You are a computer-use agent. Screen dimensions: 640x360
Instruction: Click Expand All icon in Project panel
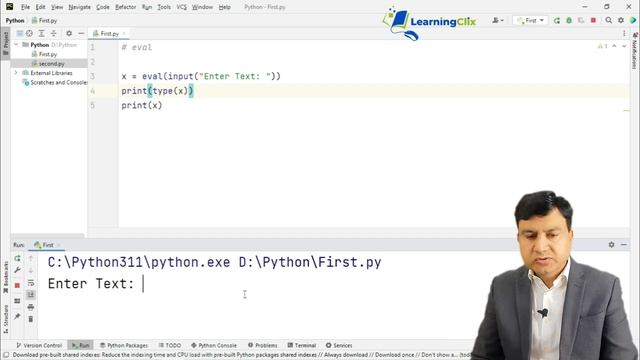(42, 33)
